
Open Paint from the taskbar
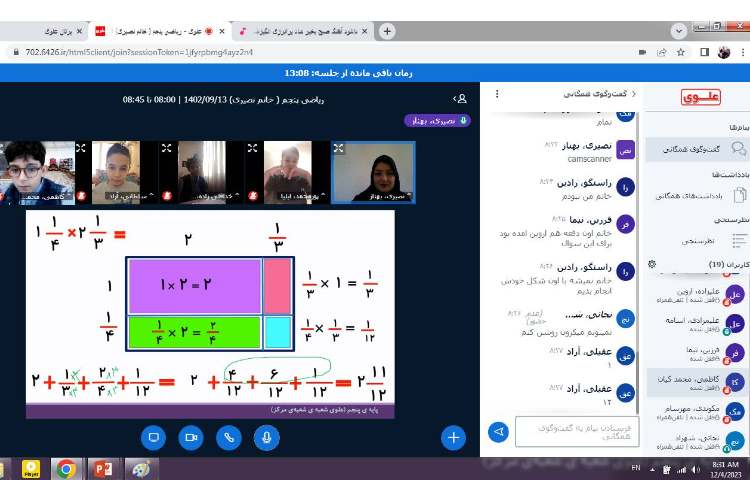coord(141,469)
